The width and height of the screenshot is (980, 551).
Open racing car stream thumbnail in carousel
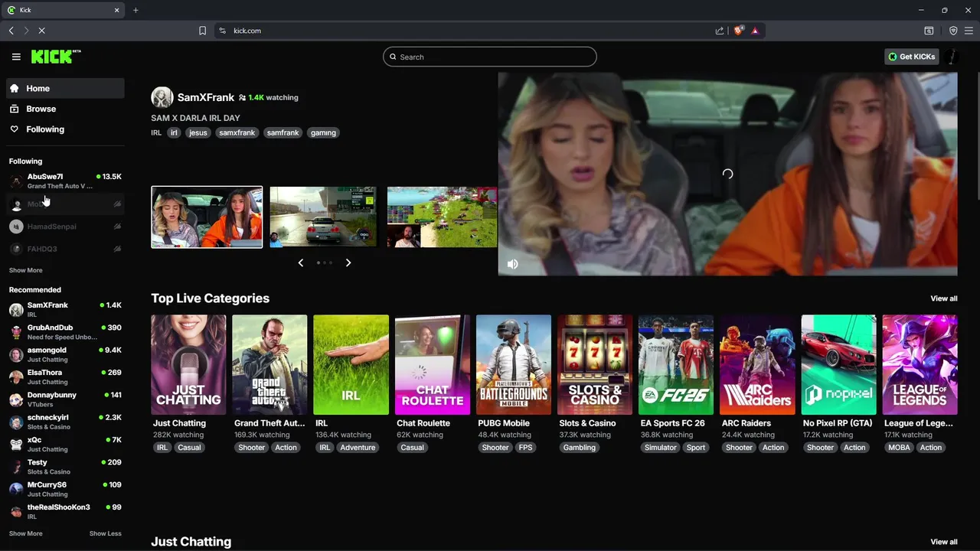pyautogui.click(x=323, y=217)
